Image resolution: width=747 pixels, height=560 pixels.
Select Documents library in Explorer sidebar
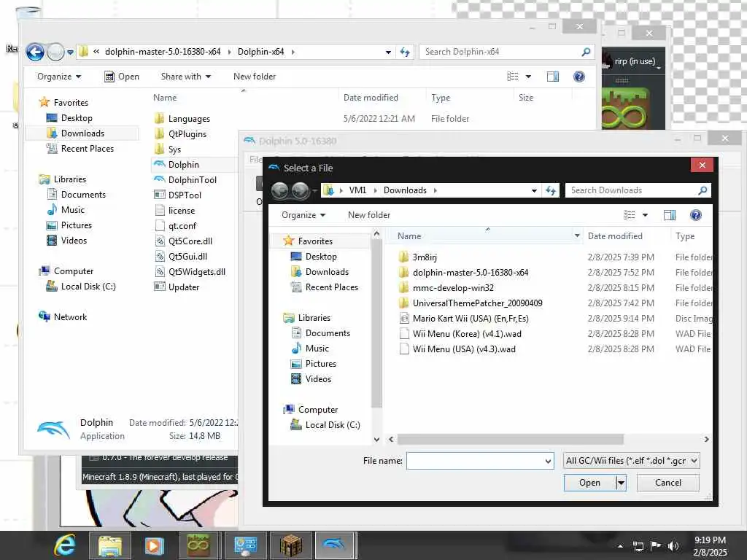tap(76, 195)
